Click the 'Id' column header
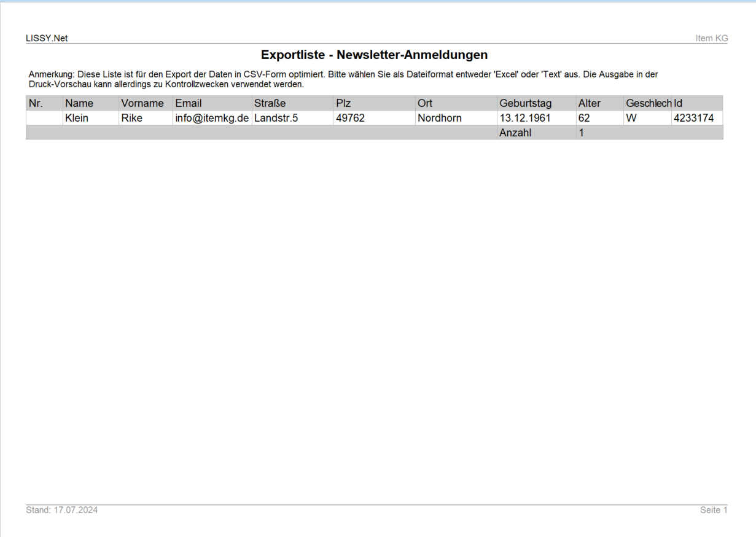This screenshot has width=756, height=537. 698,103
